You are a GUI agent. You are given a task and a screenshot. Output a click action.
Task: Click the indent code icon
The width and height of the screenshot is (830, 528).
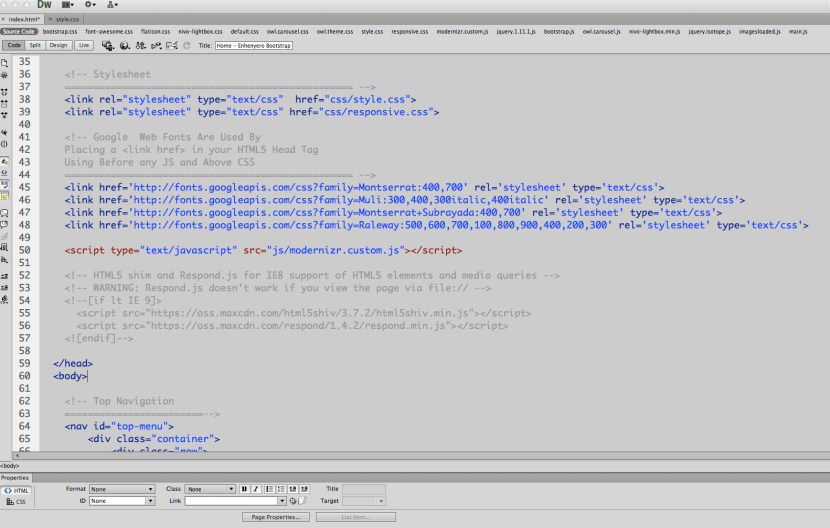coord(4,276)
